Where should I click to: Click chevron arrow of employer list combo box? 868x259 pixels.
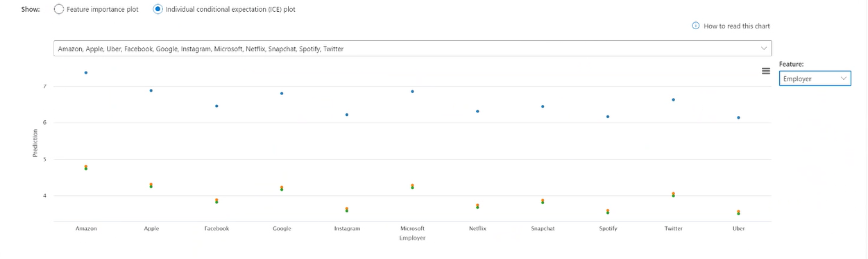coord(764,49)
